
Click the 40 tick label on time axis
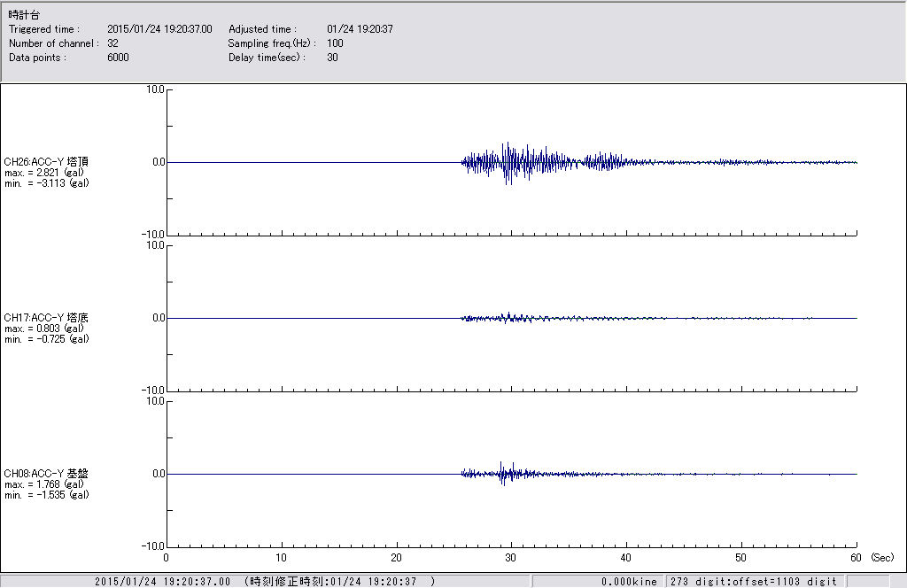point(626,558)
